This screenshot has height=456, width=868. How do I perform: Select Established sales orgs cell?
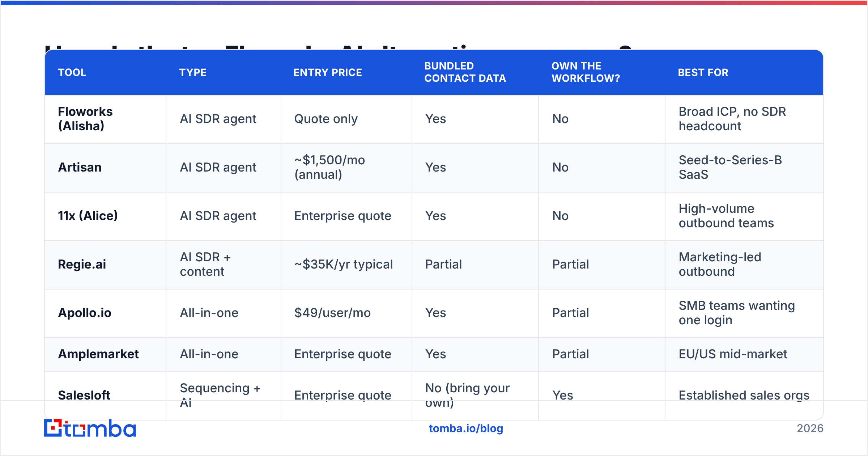coord(744,395)
